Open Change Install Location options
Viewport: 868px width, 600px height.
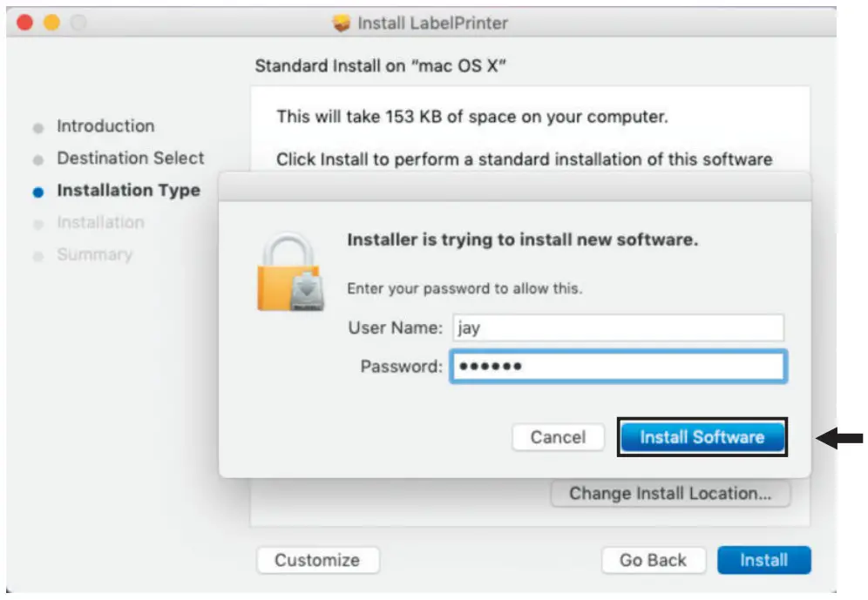click(670, 494)
